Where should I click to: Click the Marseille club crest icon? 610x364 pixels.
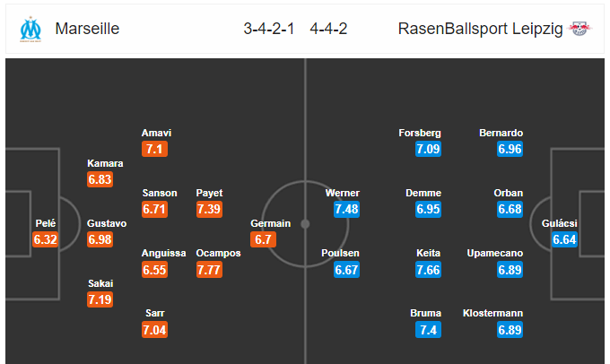tap(30, 29)
